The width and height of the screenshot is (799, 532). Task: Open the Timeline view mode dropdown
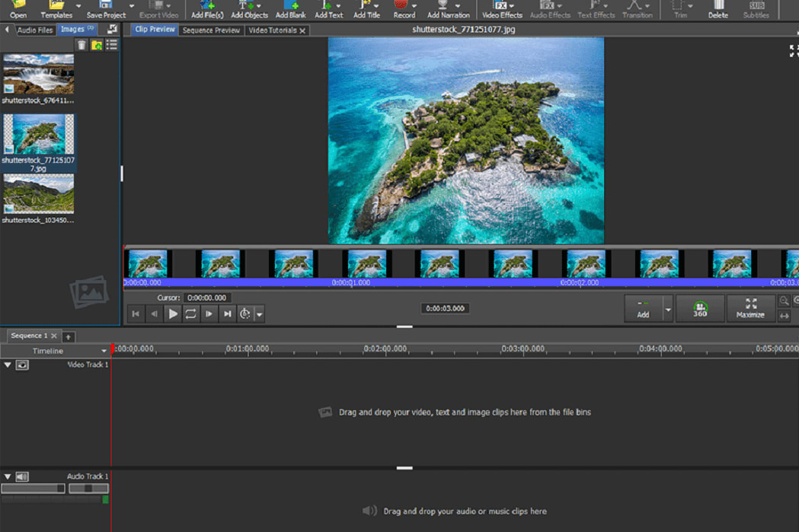click(104, 351)
